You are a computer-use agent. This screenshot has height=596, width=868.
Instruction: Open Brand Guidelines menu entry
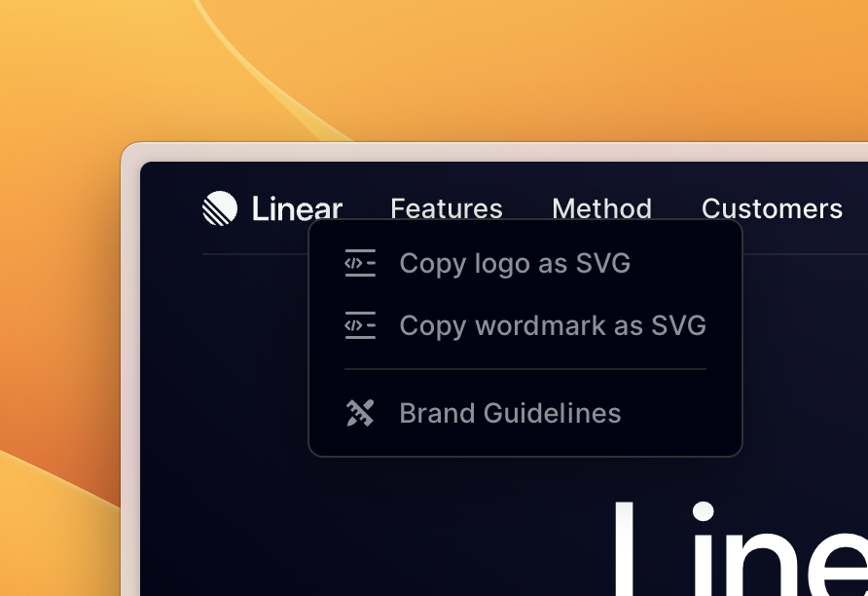(x=524, y=413)
